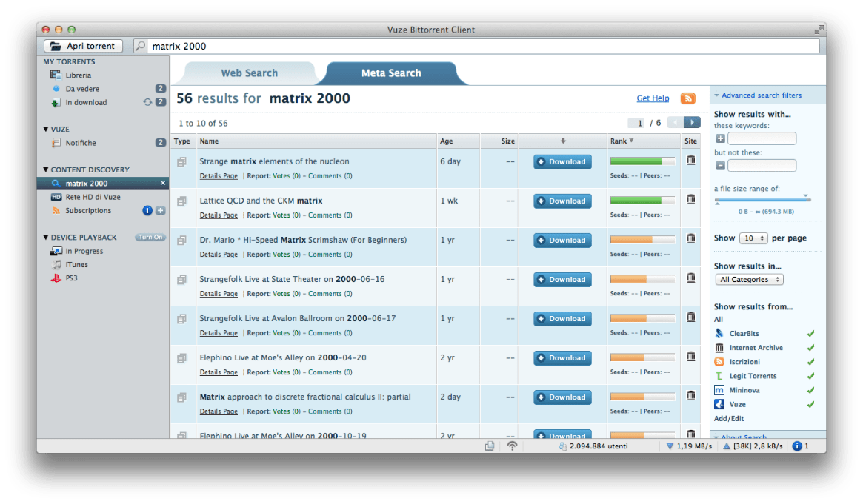Open Comments for Matrix approach to discrete fractional
This screenshot has height=504, width=863.
click(330, 411)
